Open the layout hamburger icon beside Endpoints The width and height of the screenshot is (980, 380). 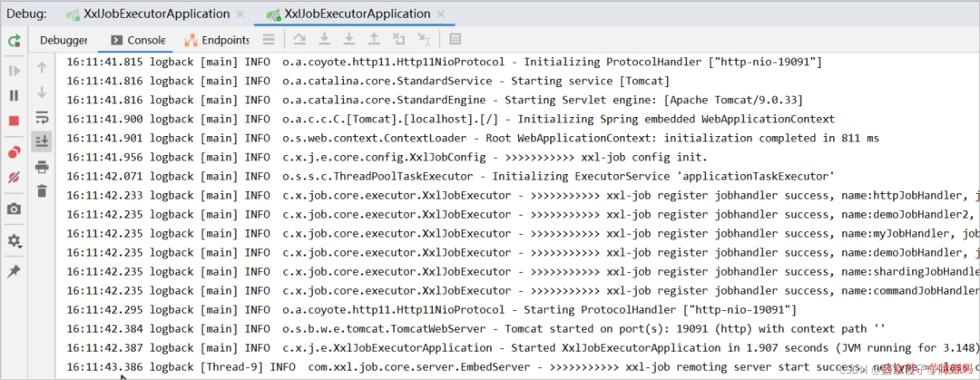point(269,40)
